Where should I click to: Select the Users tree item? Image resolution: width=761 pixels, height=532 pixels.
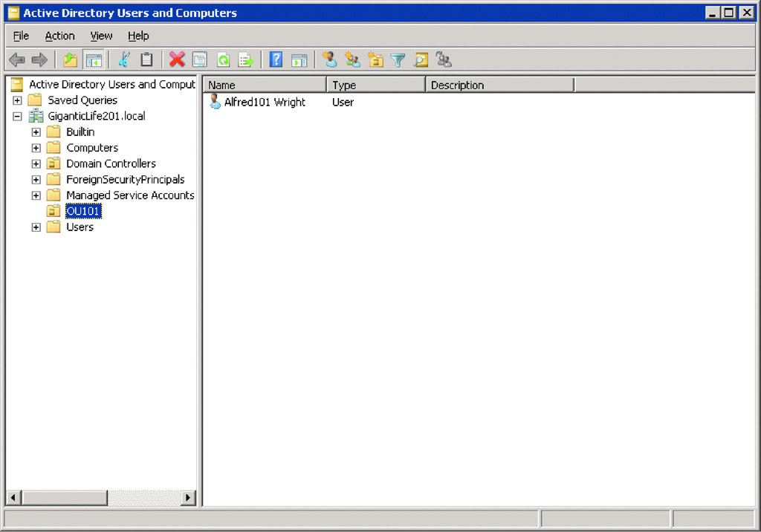(80, 227)
